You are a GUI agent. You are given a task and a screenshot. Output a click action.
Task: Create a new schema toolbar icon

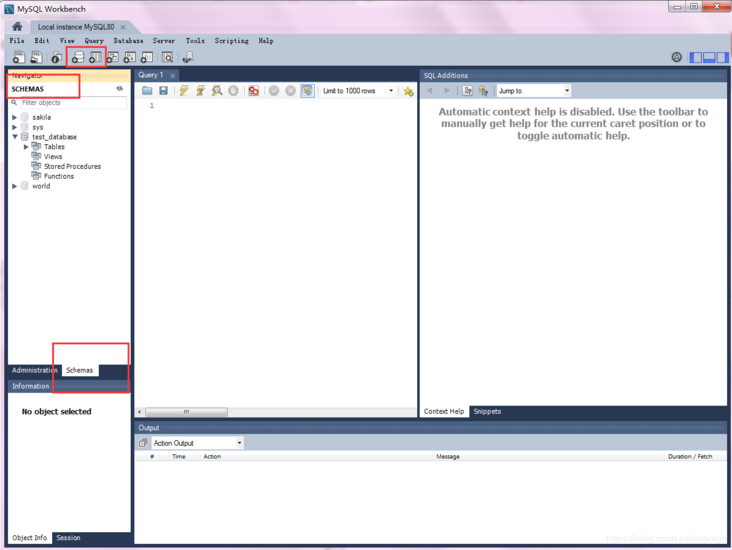tap(77, 57)
